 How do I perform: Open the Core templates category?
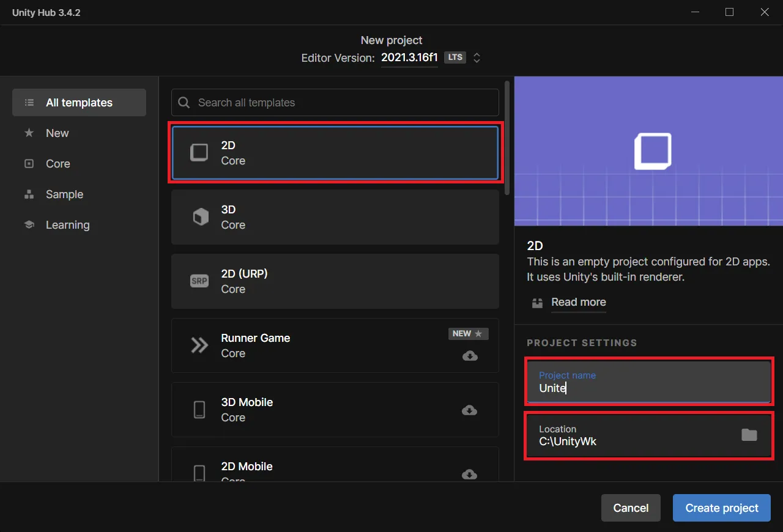tap(58, 164)
